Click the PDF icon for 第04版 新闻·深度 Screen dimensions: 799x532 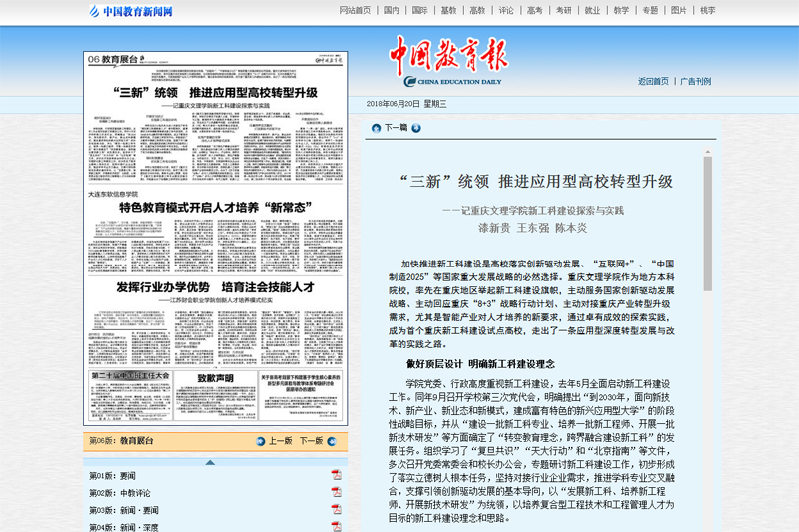pos(337,526)
